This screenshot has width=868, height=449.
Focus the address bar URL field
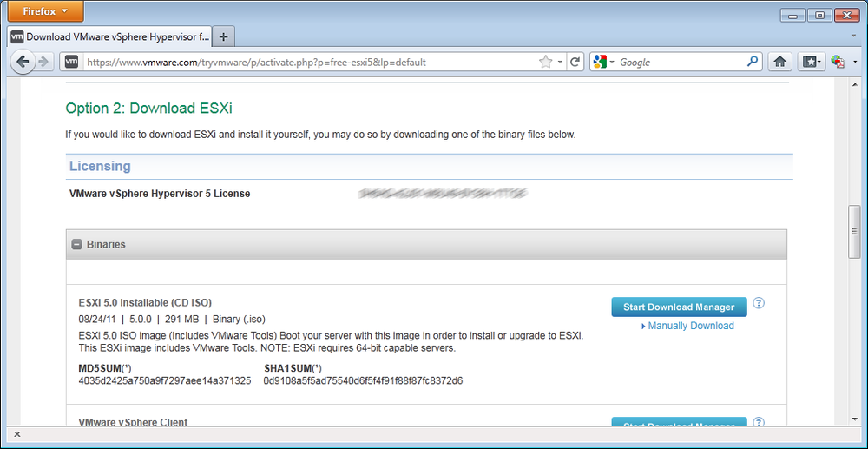pyautogui.click(x=310, y=62)
